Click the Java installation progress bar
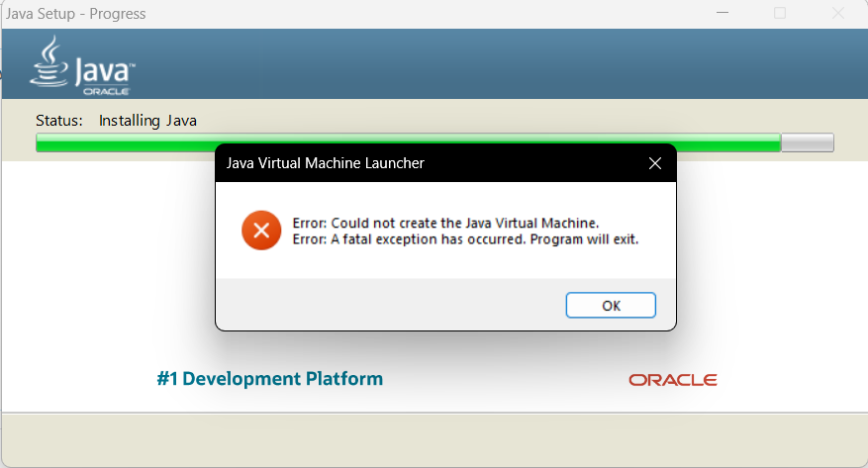 pyautogui.click(x=434, y=142)
